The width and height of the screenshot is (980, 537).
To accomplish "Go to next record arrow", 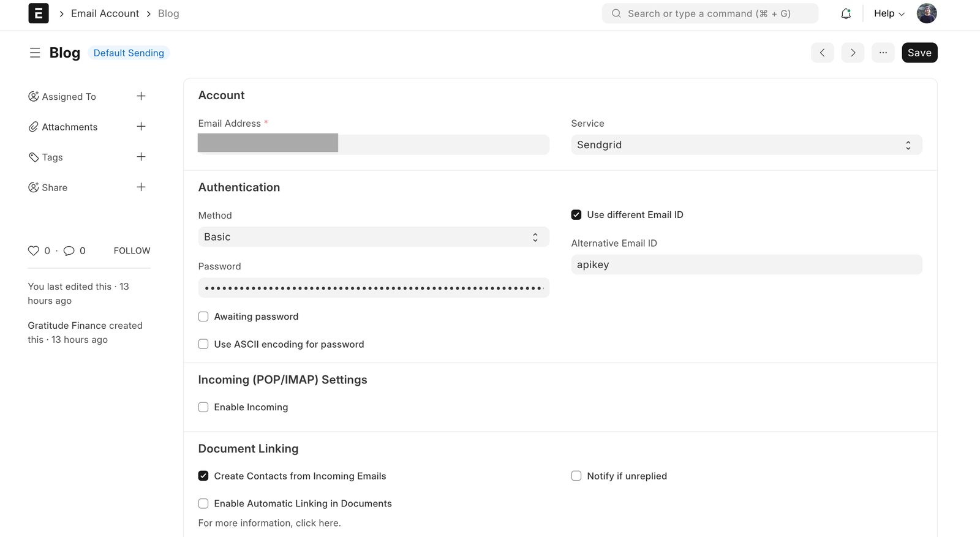I will 853,53.
